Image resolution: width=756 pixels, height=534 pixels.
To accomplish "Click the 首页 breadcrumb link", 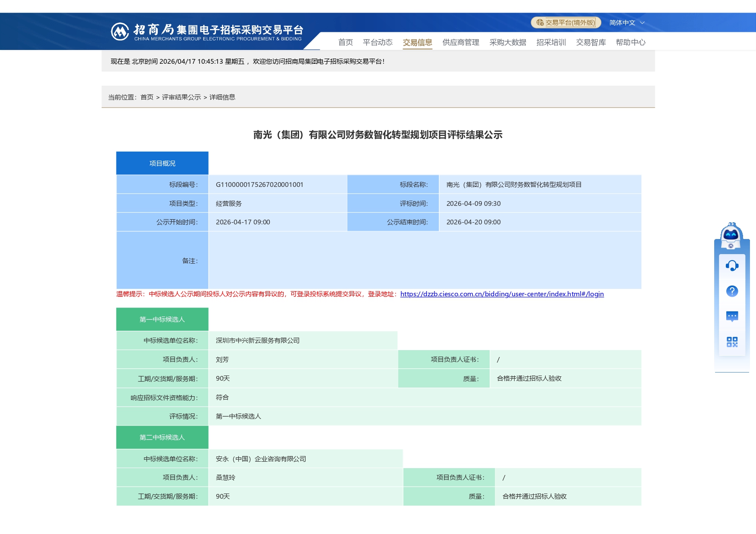I will pos(147,97).
